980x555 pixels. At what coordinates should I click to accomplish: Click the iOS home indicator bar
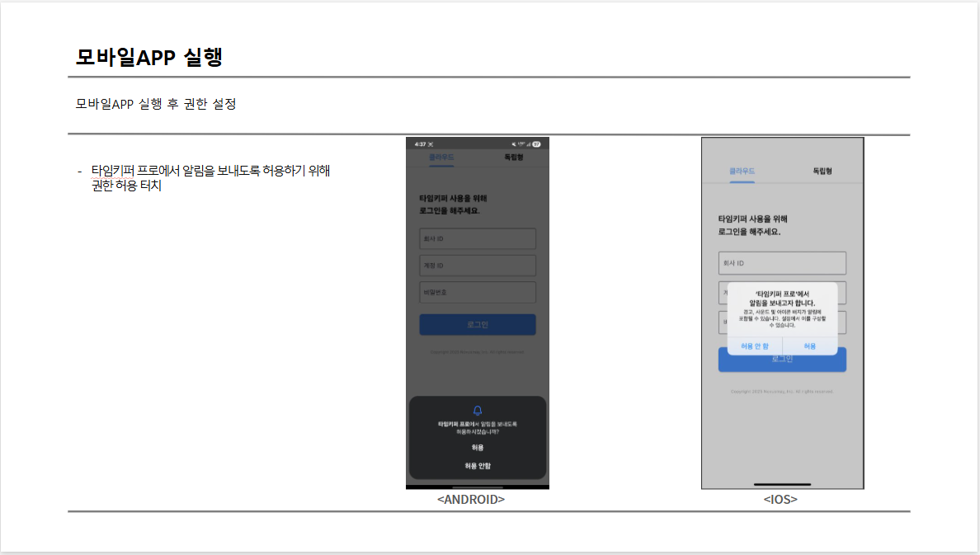point(782,484)
